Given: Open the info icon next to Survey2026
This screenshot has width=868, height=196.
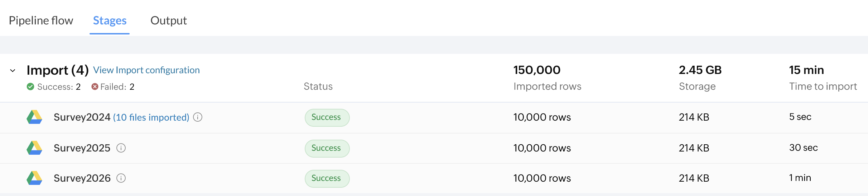Looking at the screenshot, I should click(x=121, y=178).
